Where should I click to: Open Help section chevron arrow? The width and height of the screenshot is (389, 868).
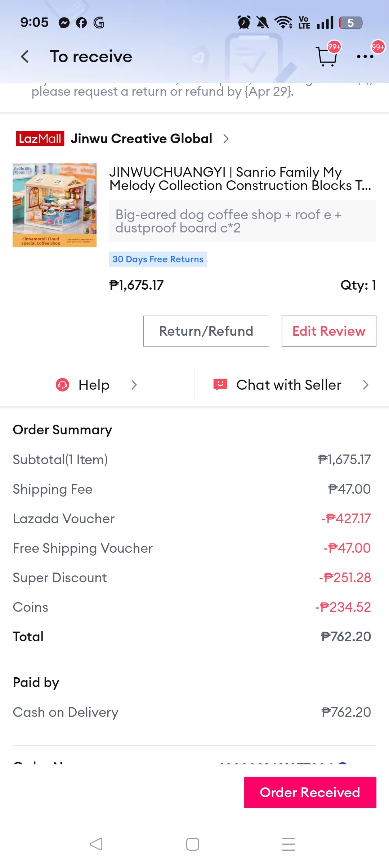[x=134, y=385]
